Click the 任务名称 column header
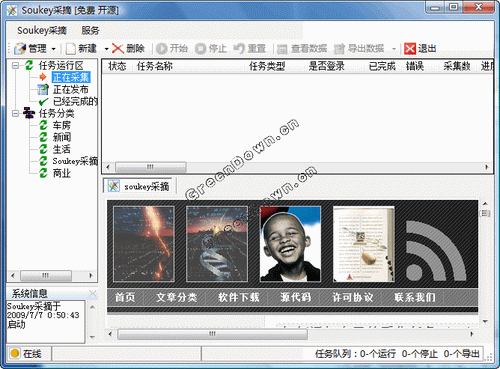 (x=155, y=66)
